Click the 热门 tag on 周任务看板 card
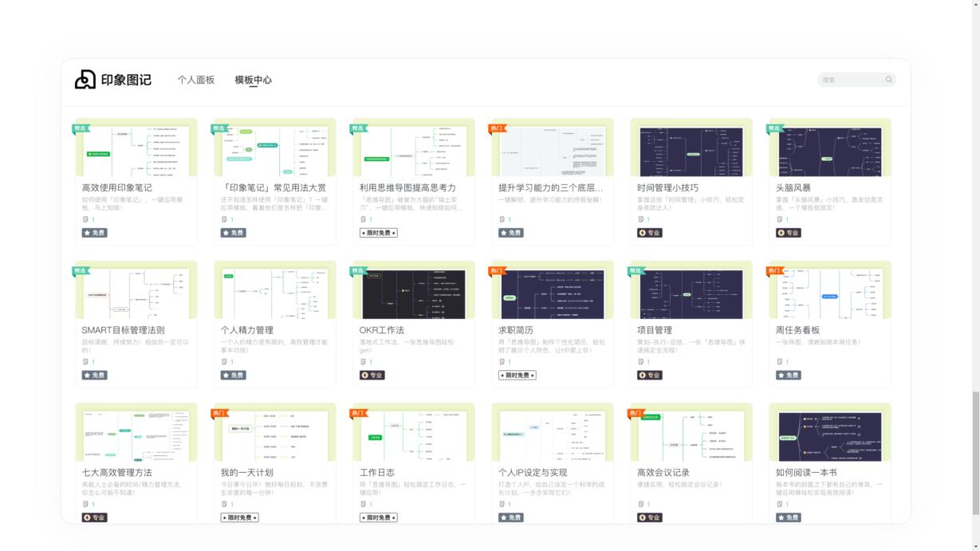Screen dimensions: 980x551 pos(775,271)
